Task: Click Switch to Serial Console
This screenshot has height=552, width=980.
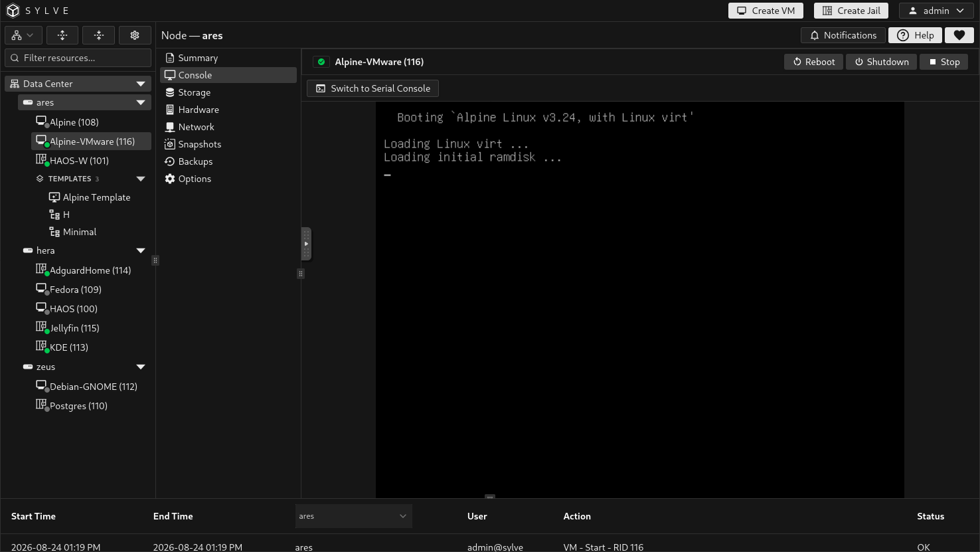Action: pyautogui.click(x=372, y=88)
